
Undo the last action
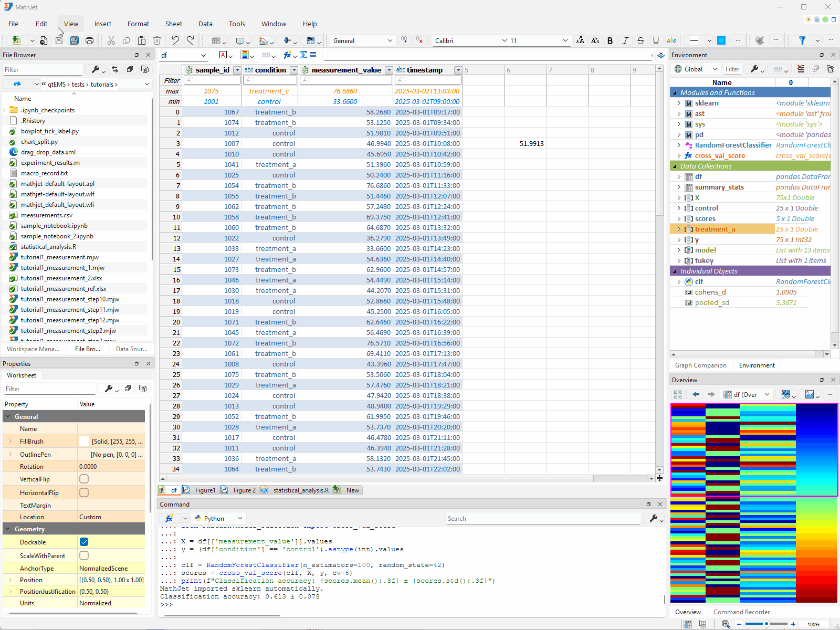(175, 40)
